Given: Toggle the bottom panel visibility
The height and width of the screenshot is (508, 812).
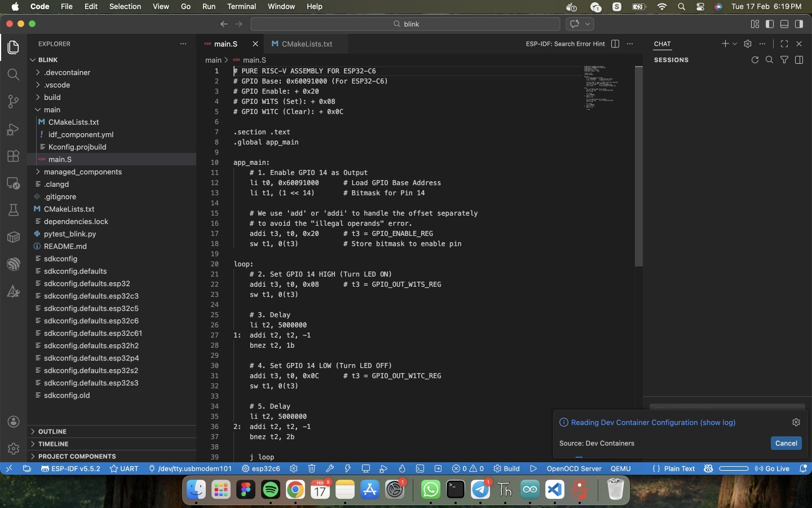Looking at the screenshot, I should 784,24.
